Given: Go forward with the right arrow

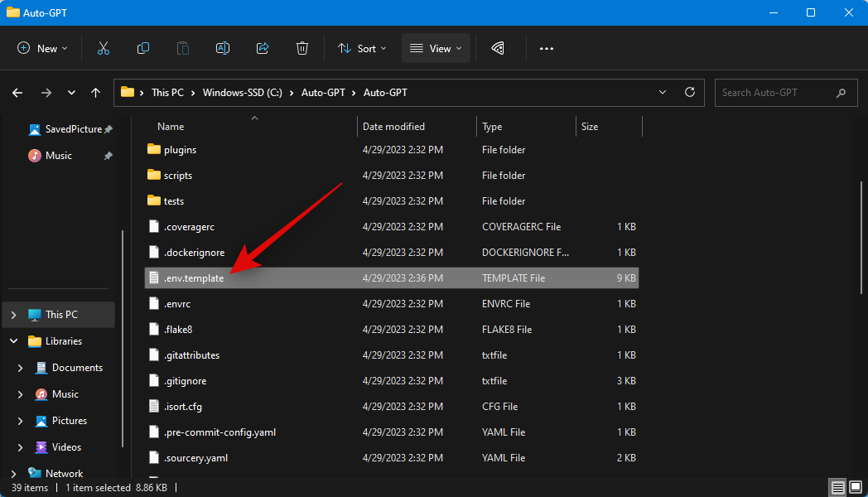Looking at the screenshot, I should point(46,93).
